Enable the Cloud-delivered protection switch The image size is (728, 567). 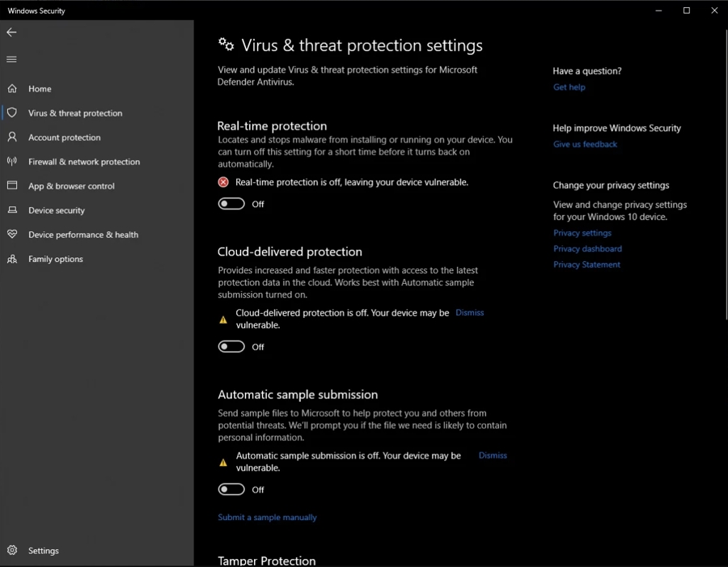click(231, 347)
